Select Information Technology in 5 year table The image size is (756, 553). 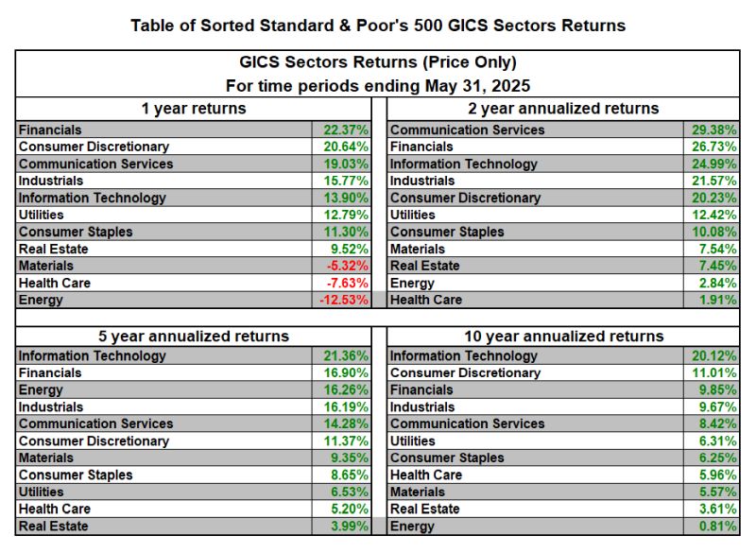click(92, 356)
